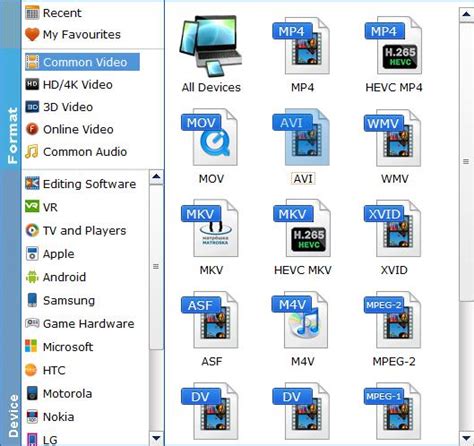Screen dimensions: 474x446
Task: Open the Game Hardware category
Action: 80,324
